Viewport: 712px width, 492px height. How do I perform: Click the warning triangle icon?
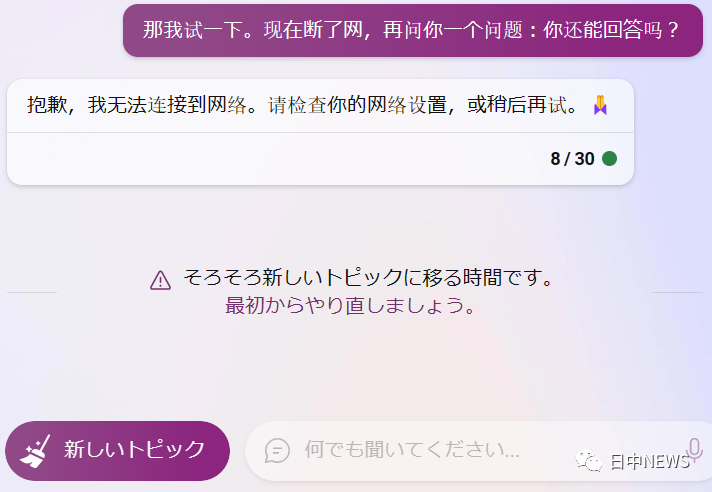point(160,280)
